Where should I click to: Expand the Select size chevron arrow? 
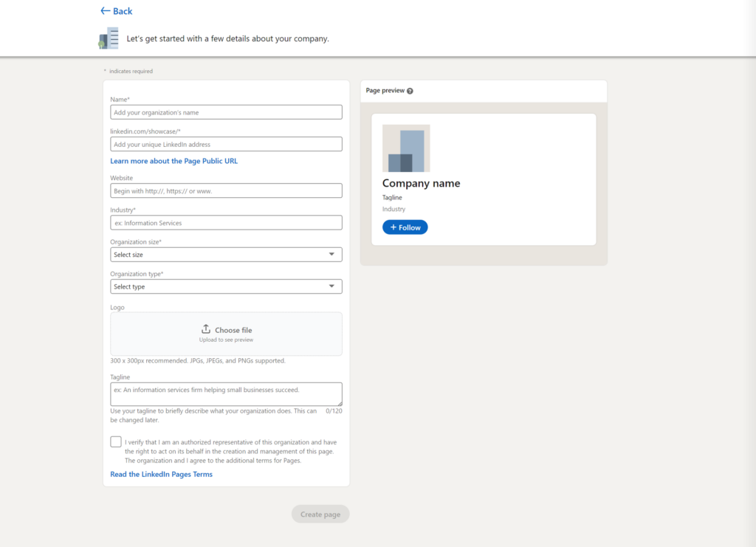click(x=334, y=254)
